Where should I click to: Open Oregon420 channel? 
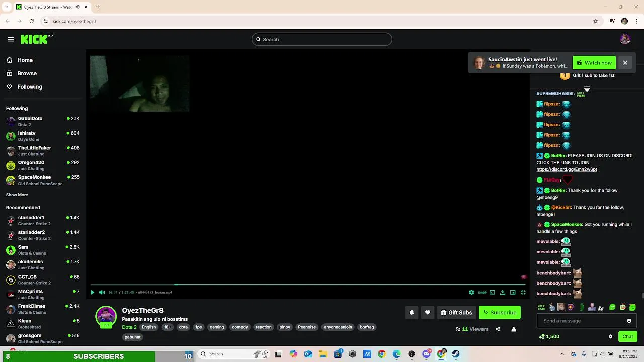43,165
